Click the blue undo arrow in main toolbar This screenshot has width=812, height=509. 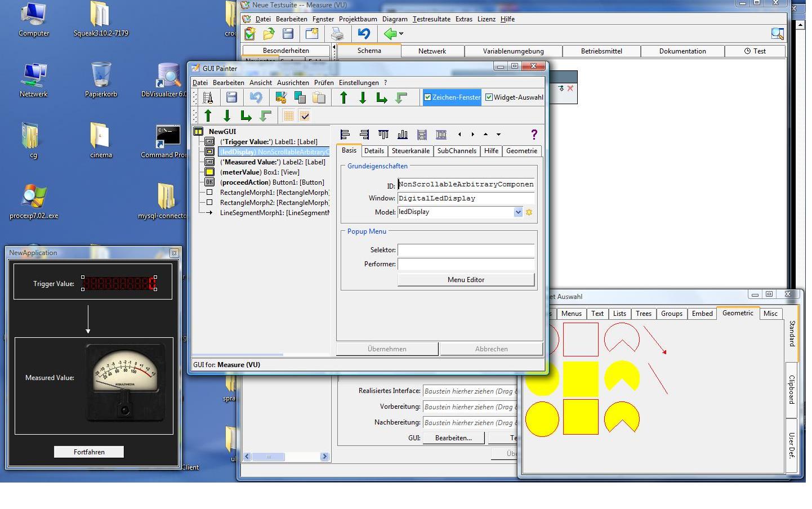[364, 34]
